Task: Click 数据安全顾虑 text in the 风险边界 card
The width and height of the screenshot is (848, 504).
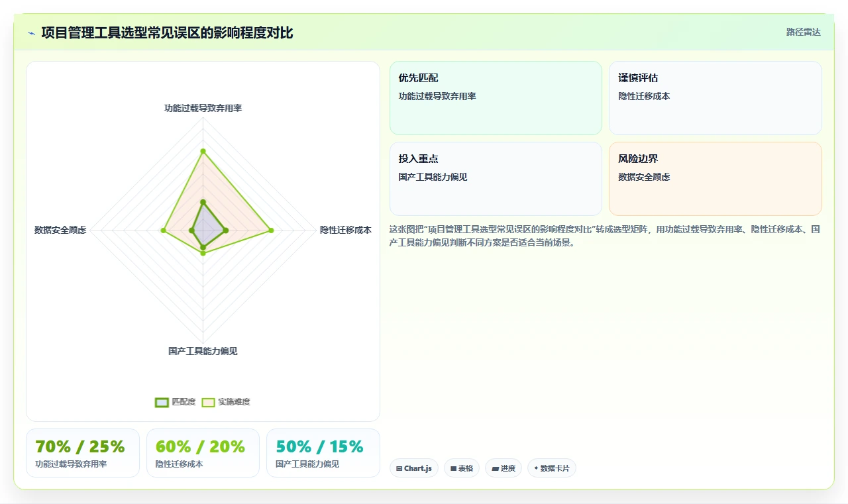Action: point(644,177)
